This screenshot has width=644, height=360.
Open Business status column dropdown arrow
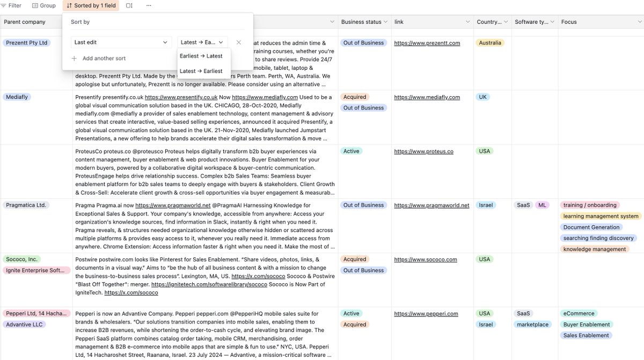385,22
